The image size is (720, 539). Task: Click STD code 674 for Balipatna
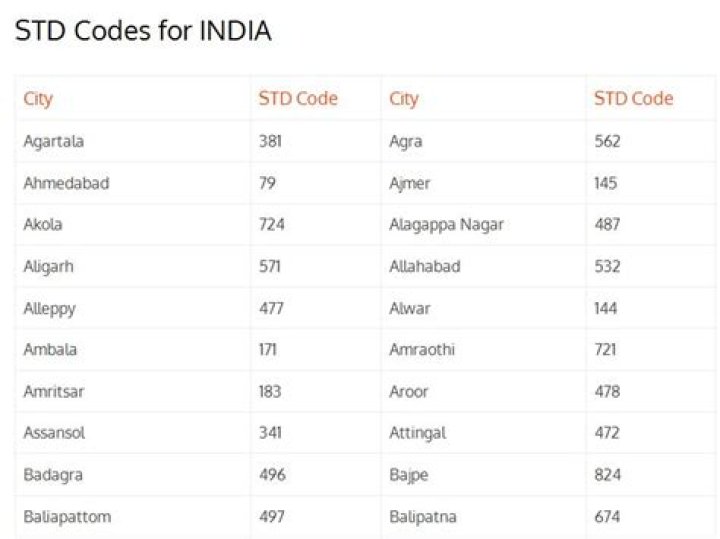607,516
